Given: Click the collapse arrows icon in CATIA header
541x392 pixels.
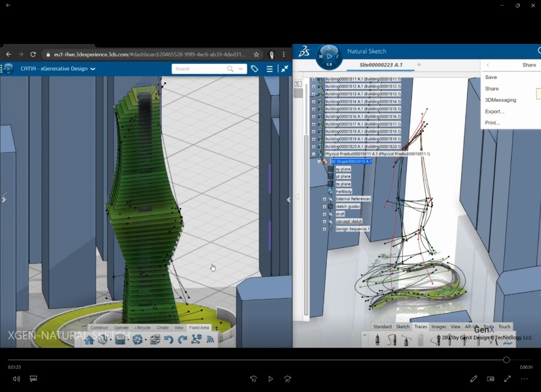Looking at the screenshot, I should point(285,69).
